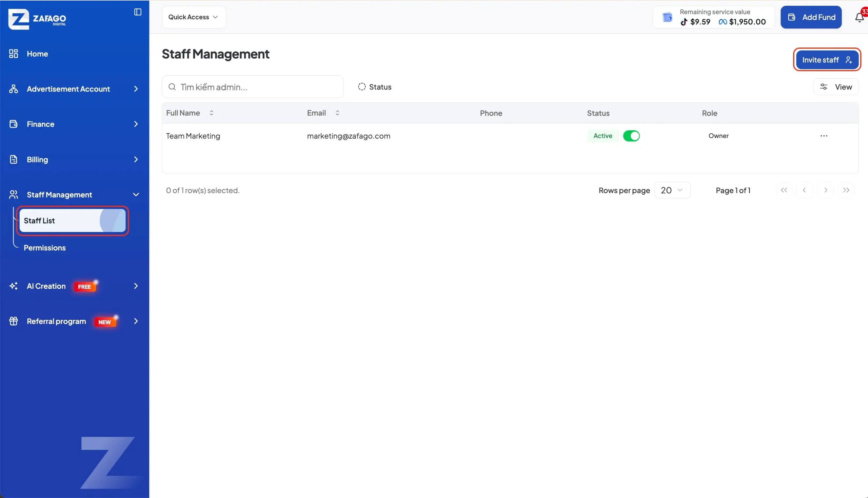Screen dimensions: 868x498
Task: Go to the previous page
Action: point(804,190)
